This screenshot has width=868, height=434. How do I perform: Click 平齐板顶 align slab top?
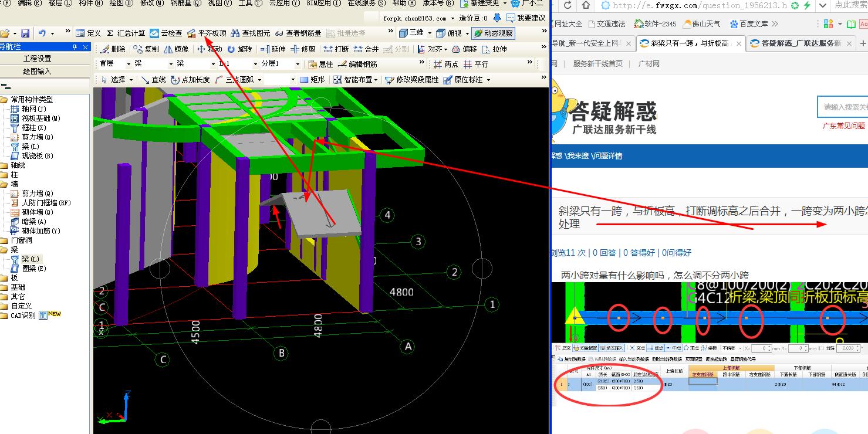pyautogui.click(x=207, y=33)
